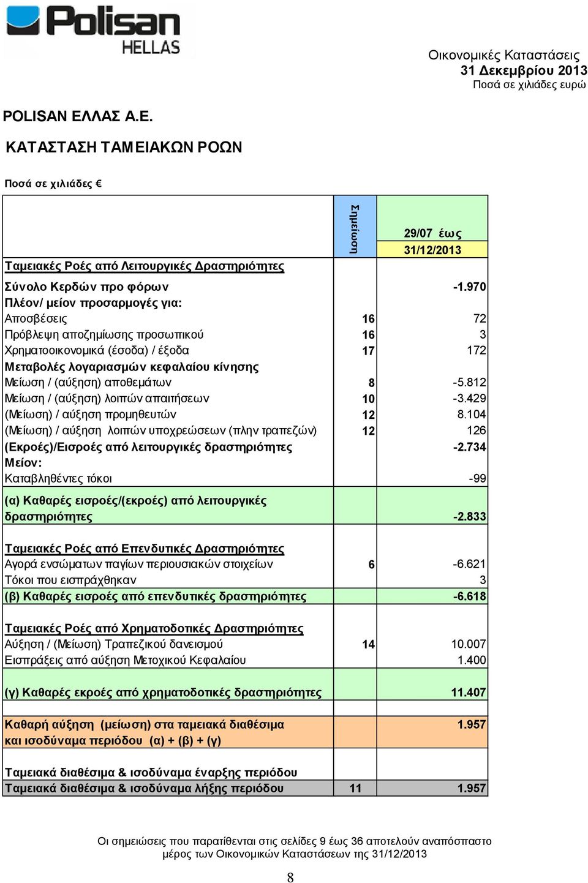Click 'Ταμειακά διαθέσιμα & ισοδύναμα λήξης περιόδου' label
588x883 pixels.
pyautogui.click(x=145, y=788)
